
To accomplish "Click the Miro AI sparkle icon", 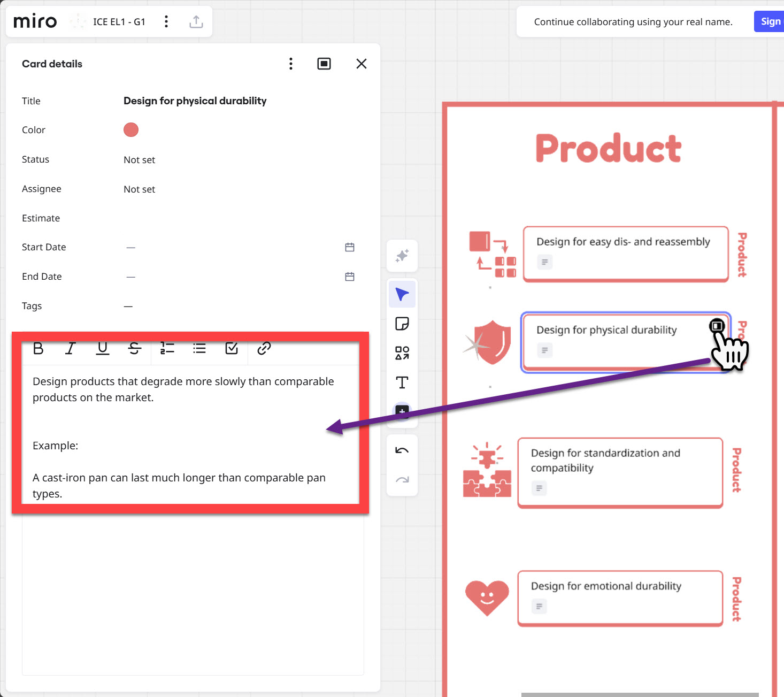I will coord(402,256).
